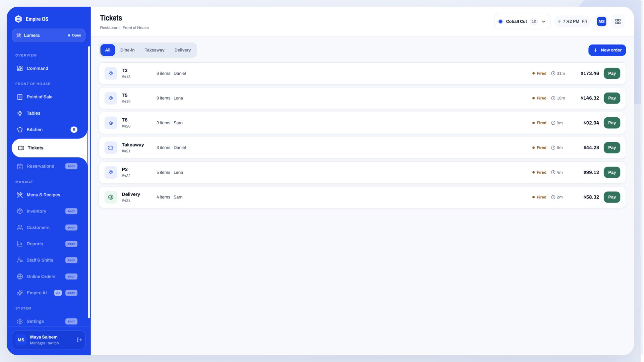Image resolution: width=644 pixels, height=362 pixels.
Task: Select the Takeaway filter tab
Action: point(154,50)
